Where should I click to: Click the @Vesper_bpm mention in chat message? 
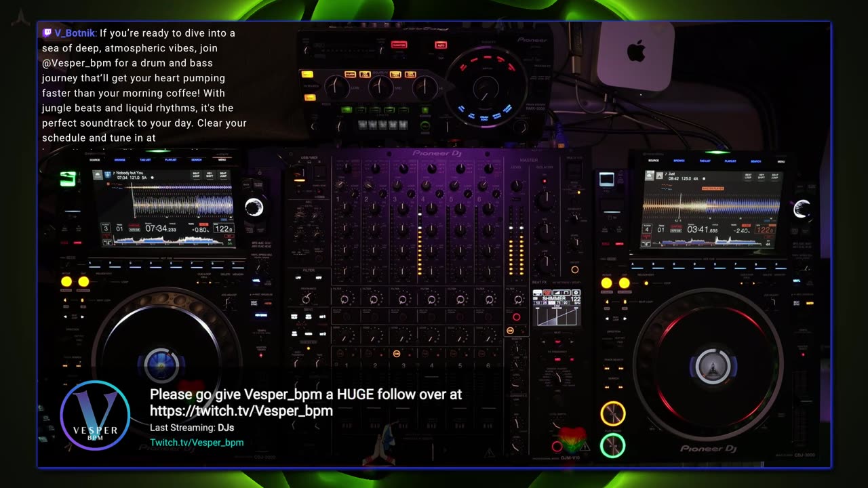pyautogui.click(x=75, y=63)
